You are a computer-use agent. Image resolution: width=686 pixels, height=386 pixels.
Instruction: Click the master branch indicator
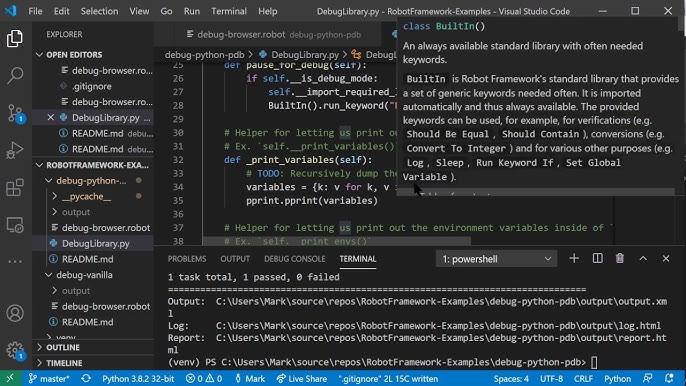click(49, 379)
